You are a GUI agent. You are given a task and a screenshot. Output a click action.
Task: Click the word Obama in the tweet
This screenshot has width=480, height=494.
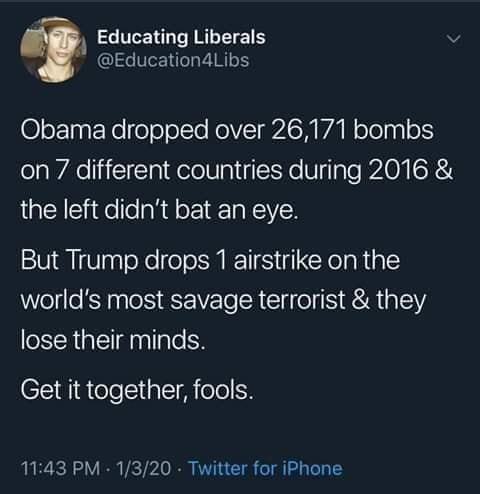pos(63,130)
